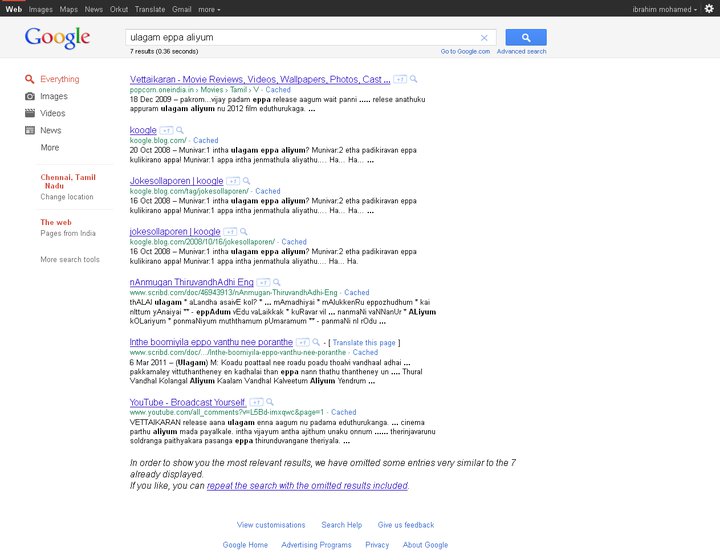Select the Videos clapperboard icon in sidebar

(30, 113)
